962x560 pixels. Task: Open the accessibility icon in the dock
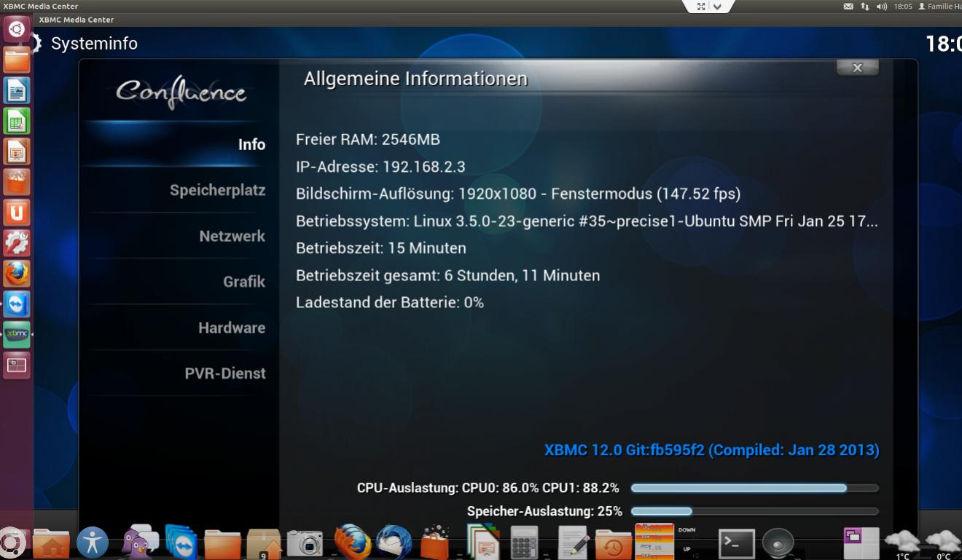point(93,543)
